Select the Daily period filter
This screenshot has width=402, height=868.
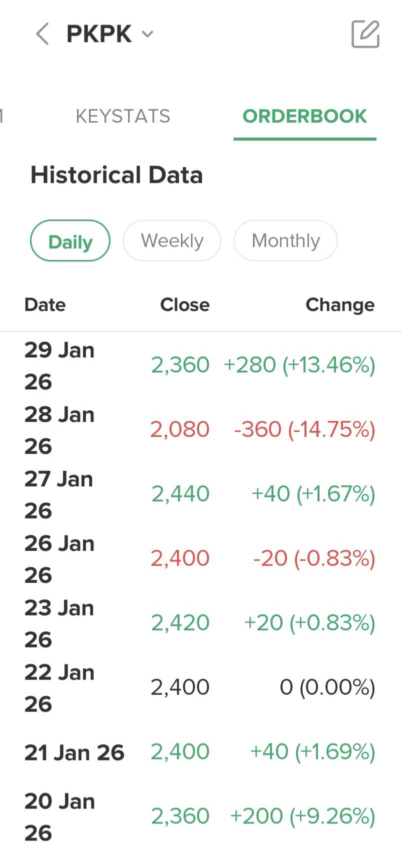(70, 241)
